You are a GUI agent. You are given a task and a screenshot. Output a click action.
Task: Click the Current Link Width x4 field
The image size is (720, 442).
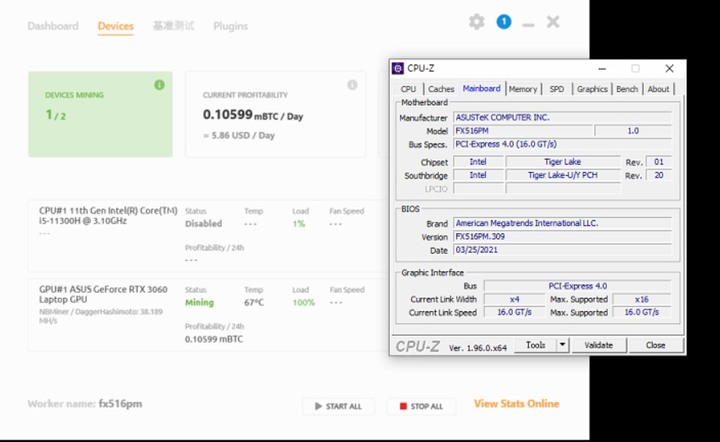coord(514,299)
